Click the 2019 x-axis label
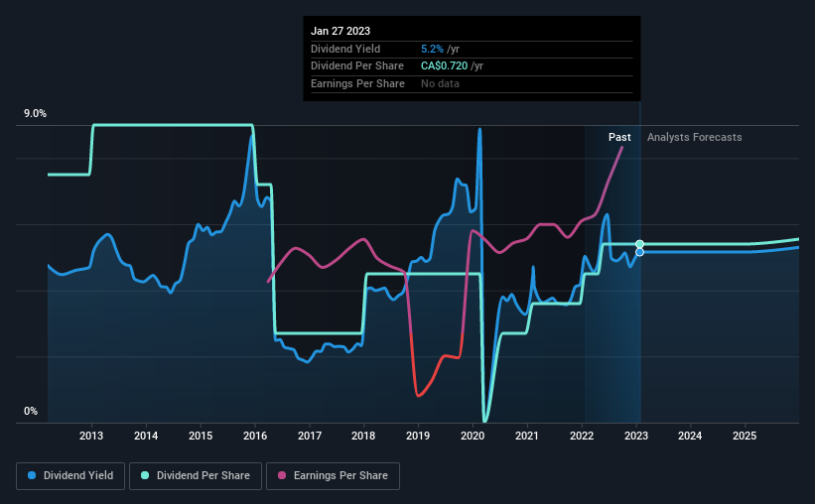The height and width of the screenshot is (504, 815). tap(418, 436)
